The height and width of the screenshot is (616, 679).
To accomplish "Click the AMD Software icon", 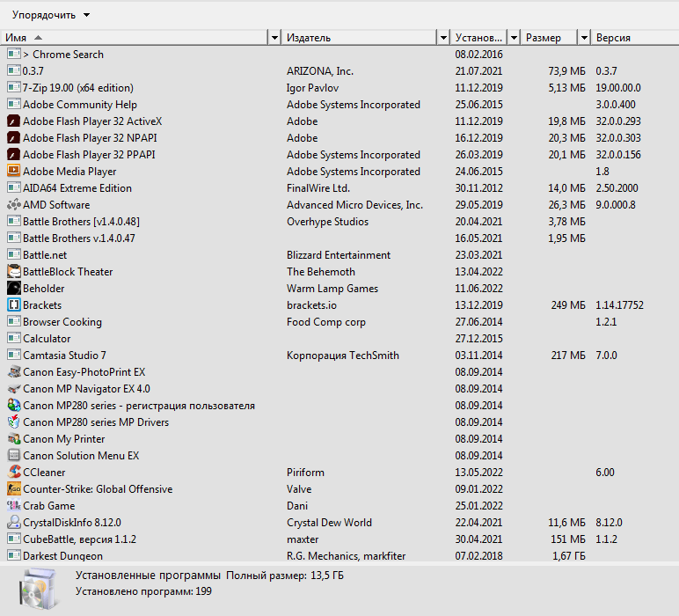I will 14,204.
